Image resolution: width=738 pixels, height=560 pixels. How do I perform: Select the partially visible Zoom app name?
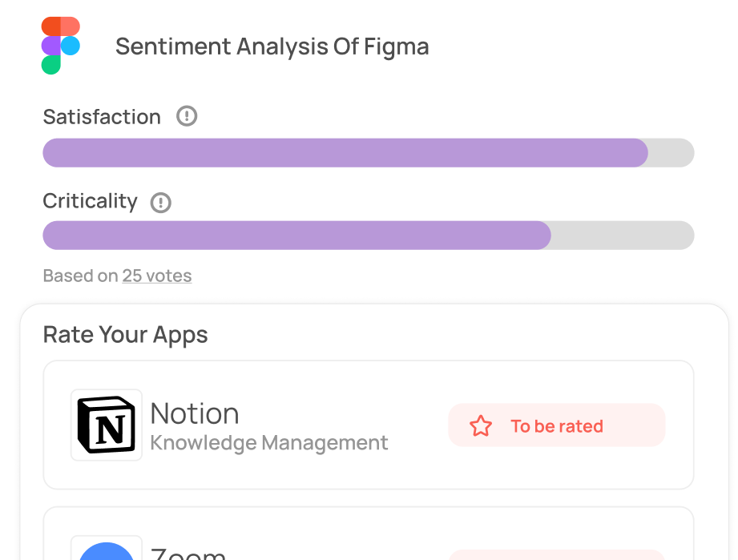pyautogui.click(x=189, y=553)
